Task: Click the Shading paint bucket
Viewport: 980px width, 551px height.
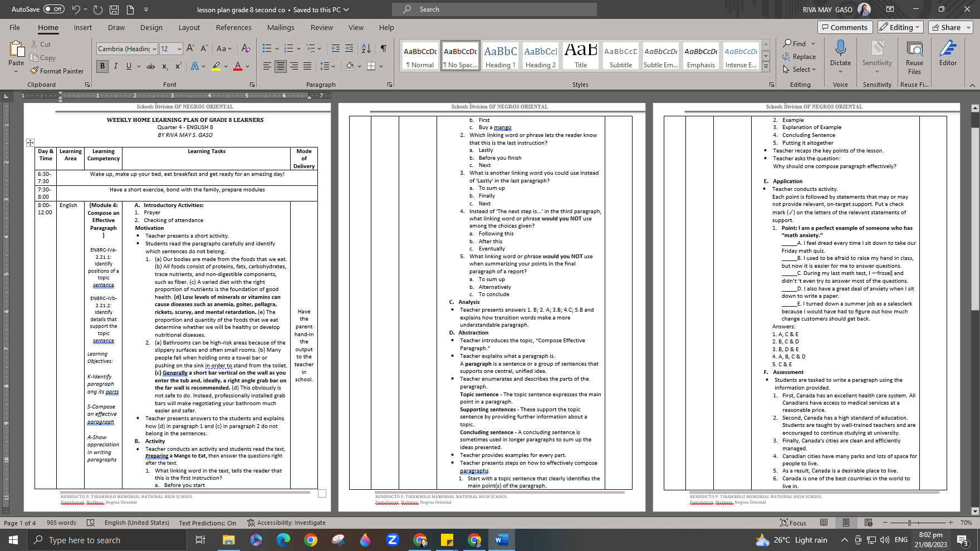Action: (350, 66)
